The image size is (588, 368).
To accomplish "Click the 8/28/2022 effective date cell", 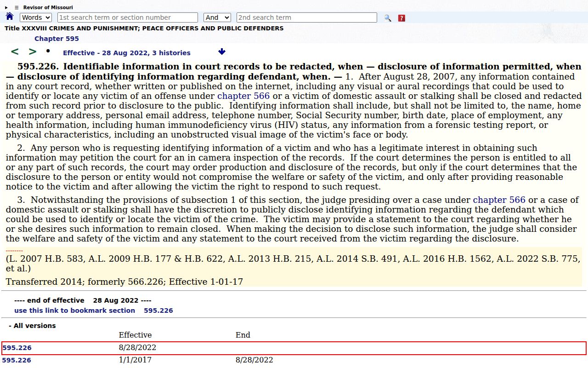I will pyautogui.click(x=138, y=347).
